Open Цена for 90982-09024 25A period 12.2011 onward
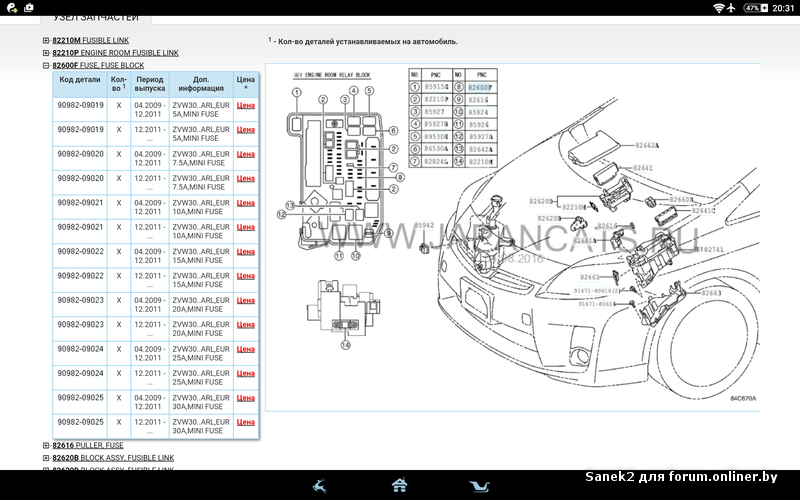This screenshot has width=800, height=500. [245, 373]
